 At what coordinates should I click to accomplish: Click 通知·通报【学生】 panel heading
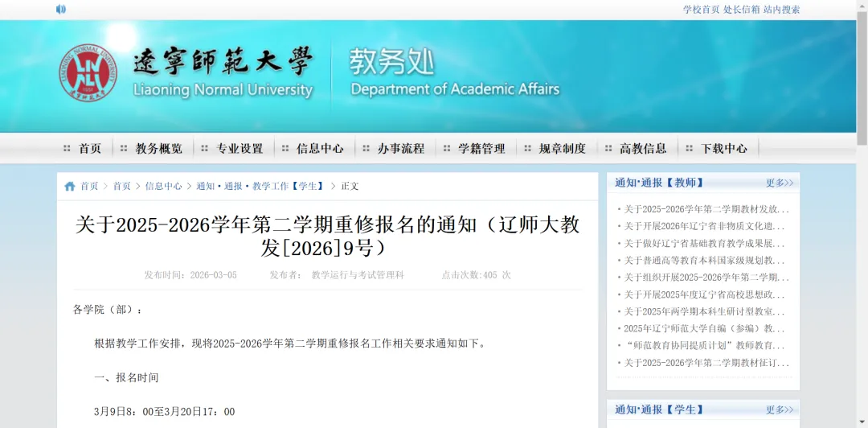[659, 409]
